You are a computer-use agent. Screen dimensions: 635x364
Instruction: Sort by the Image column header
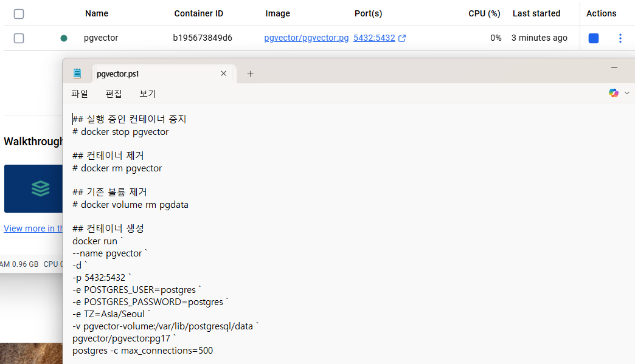pos(277,13)
